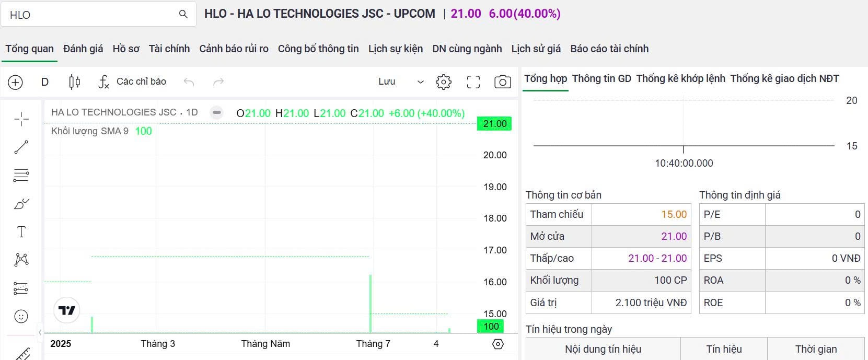Screen dimensions: 868x360
Task: Open the indicators function icon
Action: pos(103,82)
